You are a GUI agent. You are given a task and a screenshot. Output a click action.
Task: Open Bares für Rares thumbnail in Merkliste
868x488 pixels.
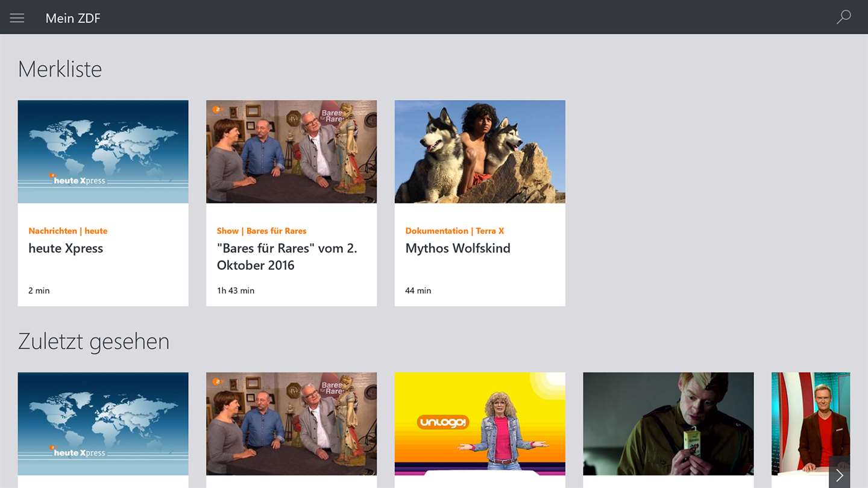[x=291, y=152]
